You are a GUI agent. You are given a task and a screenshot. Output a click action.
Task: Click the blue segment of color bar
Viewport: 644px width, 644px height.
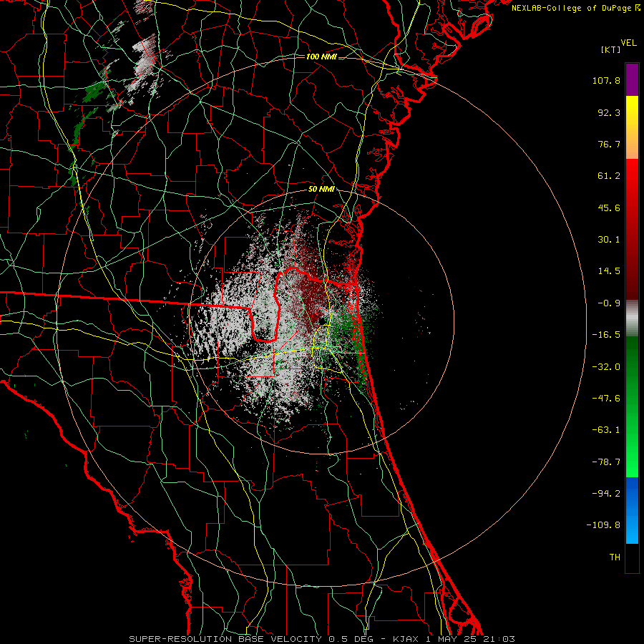click(x=632, y=510)
